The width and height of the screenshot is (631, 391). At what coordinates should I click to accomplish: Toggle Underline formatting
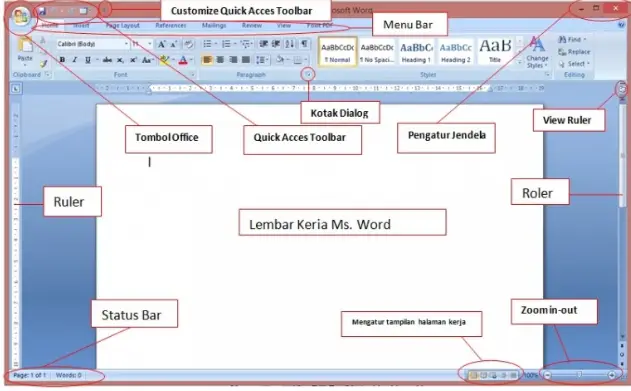point(88,60)
